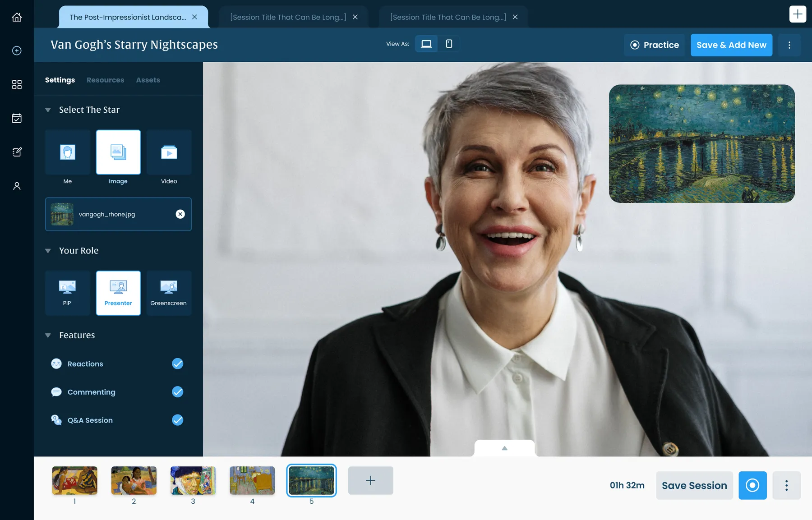This screenshot has height=520, width=812.
Task: Choose Greenscreen role
Action: click(x=169, y=293)
